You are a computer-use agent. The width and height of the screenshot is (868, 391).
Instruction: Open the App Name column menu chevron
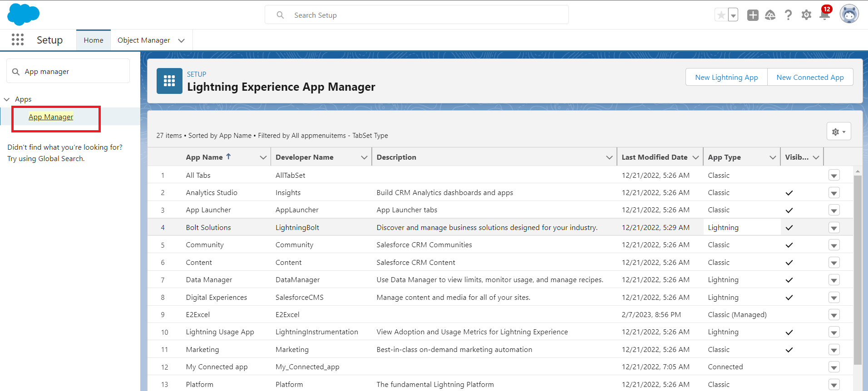pos(263,157)
